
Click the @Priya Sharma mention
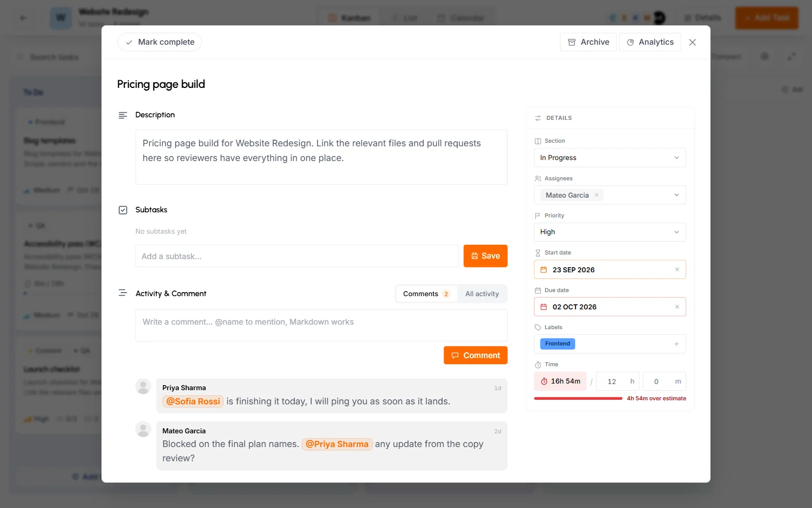pos(337,444)
